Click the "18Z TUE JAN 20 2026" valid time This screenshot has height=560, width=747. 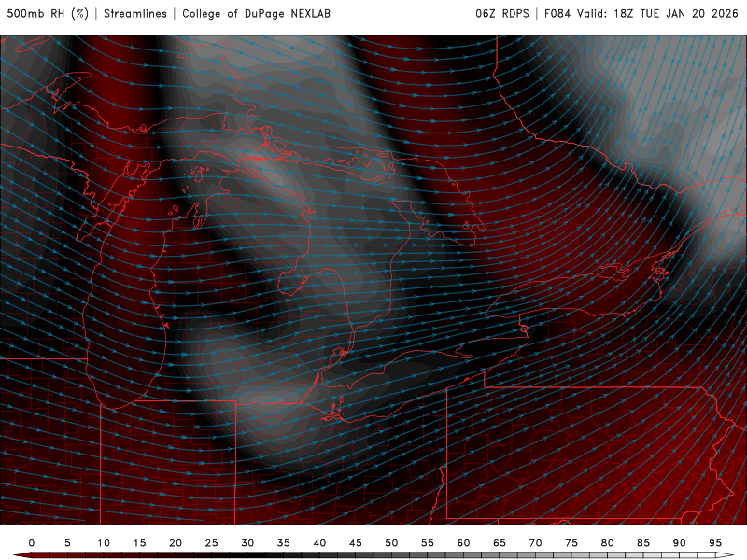point(676,13)
